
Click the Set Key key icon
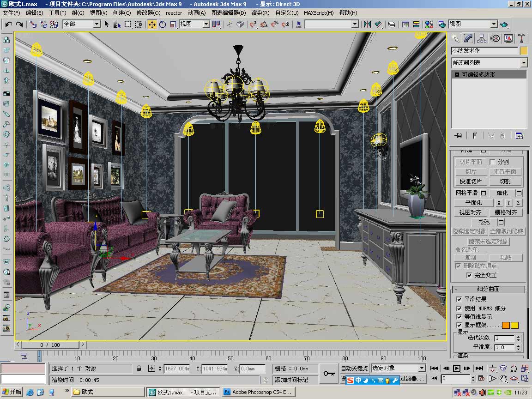click(329, 374)
